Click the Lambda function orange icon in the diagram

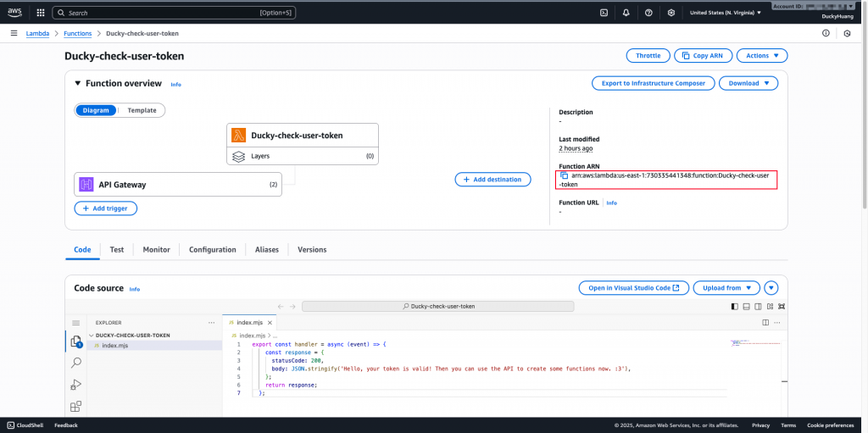(238, 135)
